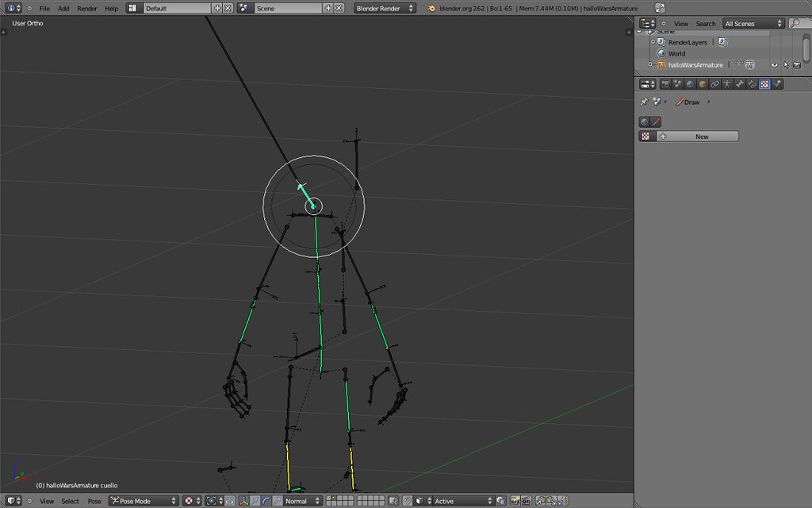The height and width of the screenshot is (508, 812).
Task: Open the Blender Render engine dropdown
Action: pos(385,8)
